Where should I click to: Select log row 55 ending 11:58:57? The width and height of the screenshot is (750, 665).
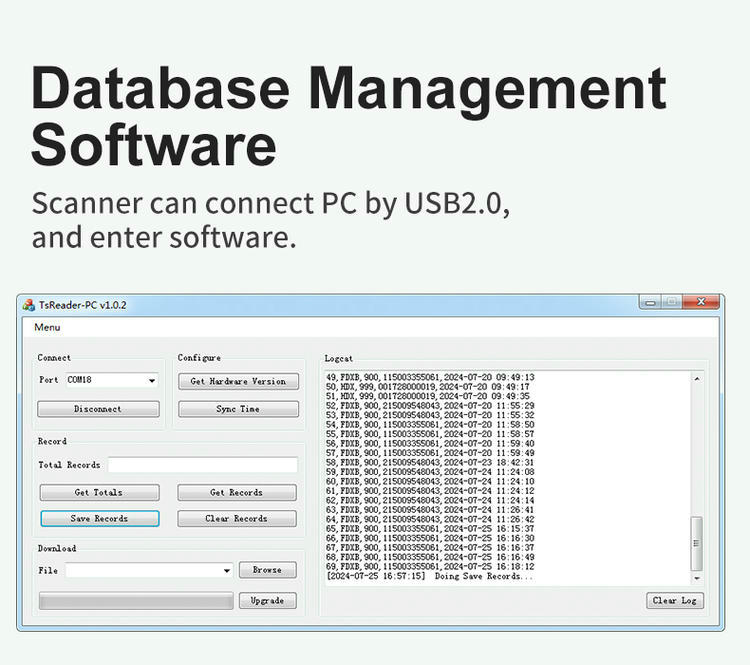[430, 434]
